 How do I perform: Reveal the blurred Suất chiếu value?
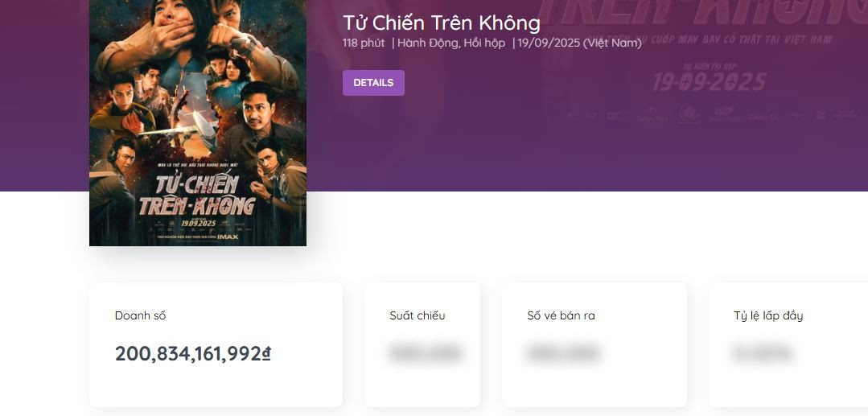[x=426, y=353]
